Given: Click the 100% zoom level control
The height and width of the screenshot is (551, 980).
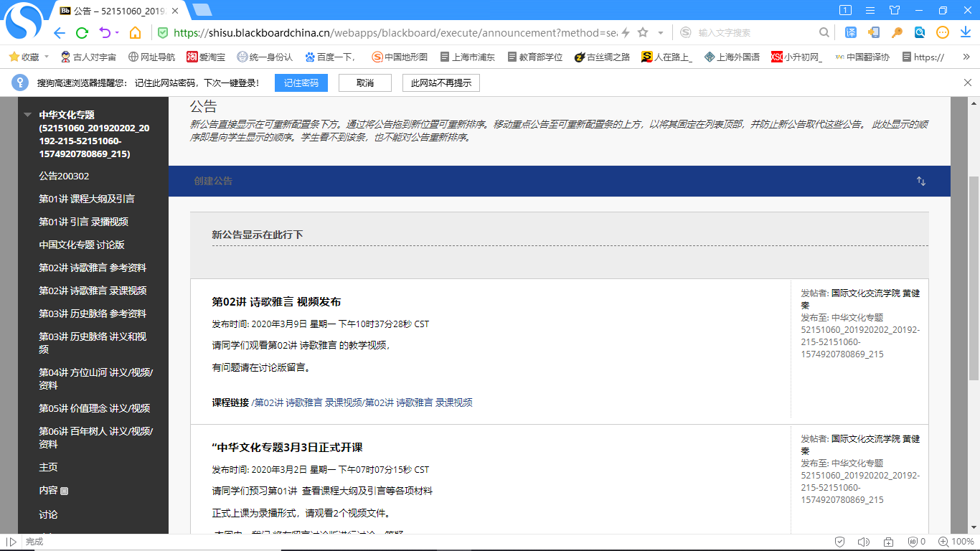Looking at the screenshot, I should click(x=962, y=542).
